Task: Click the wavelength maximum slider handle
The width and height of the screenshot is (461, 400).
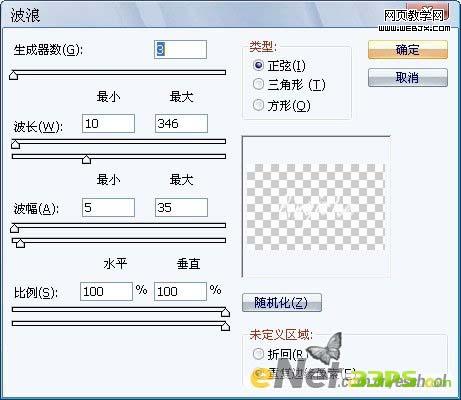Action: pos(86,159)
